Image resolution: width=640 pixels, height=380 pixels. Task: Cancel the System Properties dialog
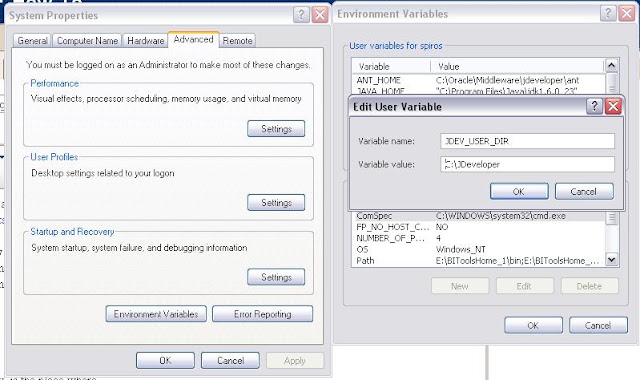(230, 360)
